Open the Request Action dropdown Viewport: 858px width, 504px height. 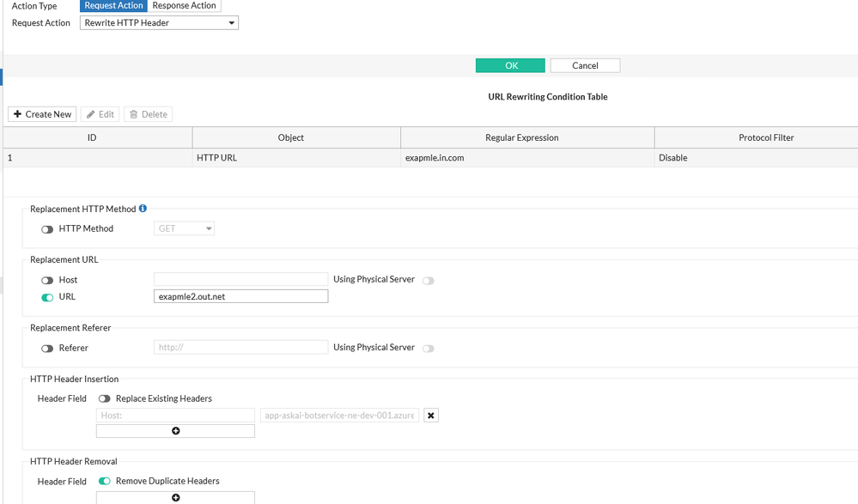159,23
